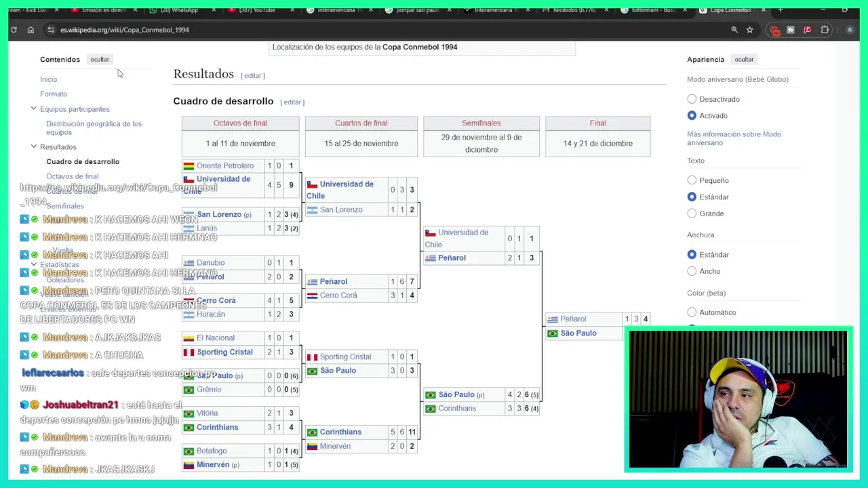Click the red shield extension icon
Image resolution: width=868 pixels, height=488 pixels.
click(x=774, y=30)
